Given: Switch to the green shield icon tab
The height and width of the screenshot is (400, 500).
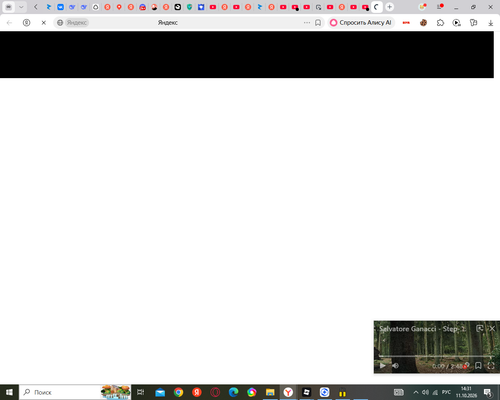Looking at the screenshot, I should [x=189, y=7].
